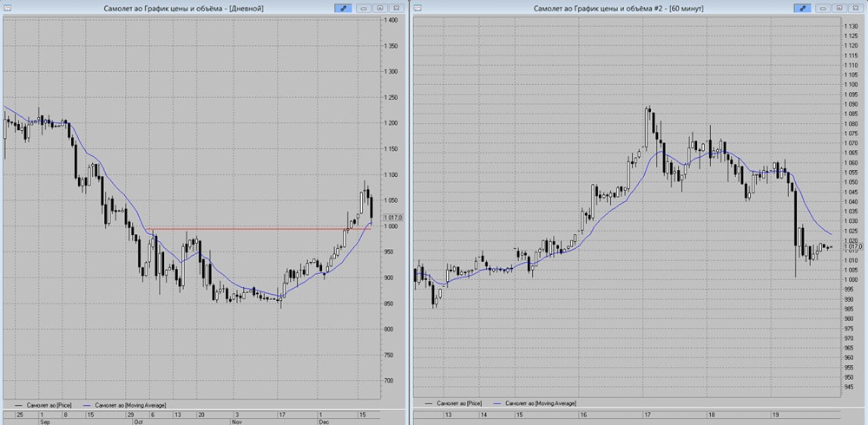
Task: Select the 'Самолет ао [Moving Average]' legend in the 60-minute chart
Action: (x=536, y=402)
